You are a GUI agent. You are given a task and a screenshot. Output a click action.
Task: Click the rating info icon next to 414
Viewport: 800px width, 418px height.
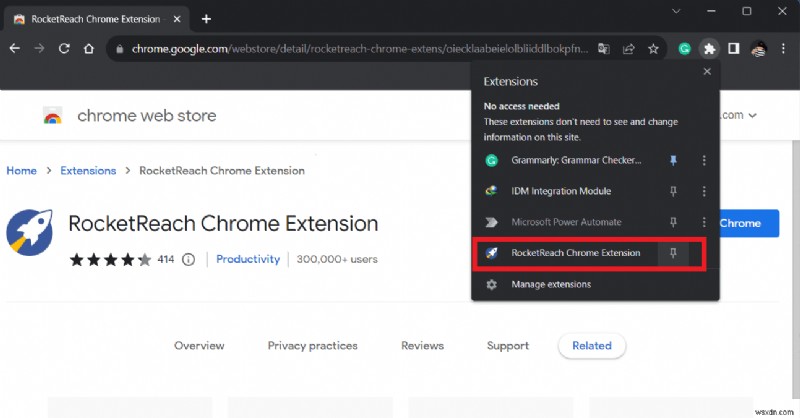coord(189,259)
